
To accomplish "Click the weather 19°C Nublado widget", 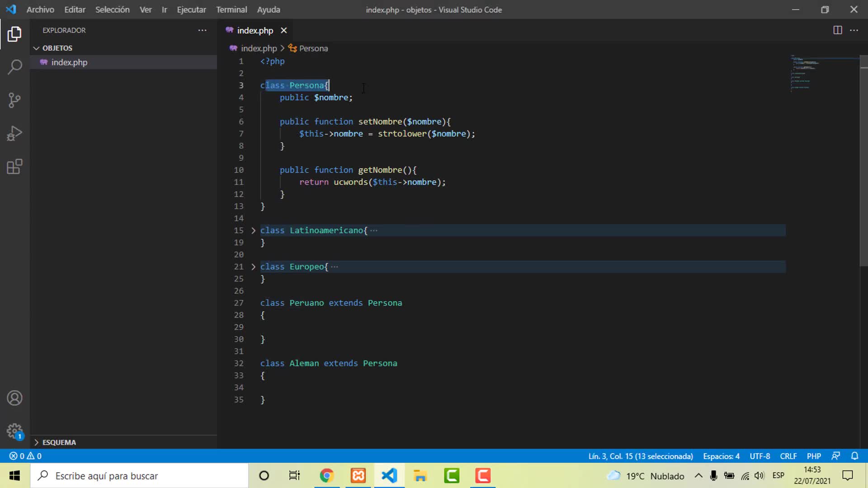I will [646, 476].
